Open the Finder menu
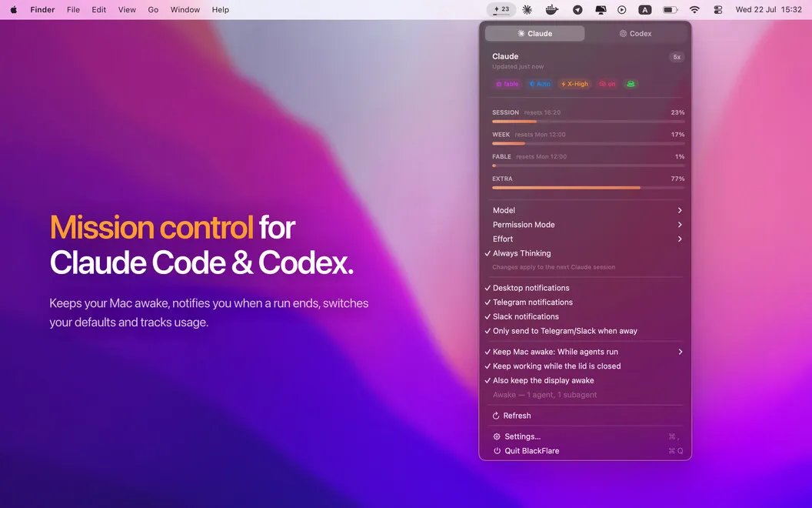Viewport: 812px width, 508px height. [42, 10]
